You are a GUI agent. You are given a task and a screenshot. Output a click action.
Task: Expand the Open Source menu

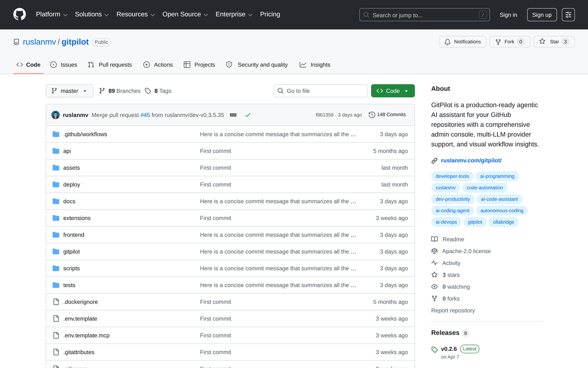point(185,15)
